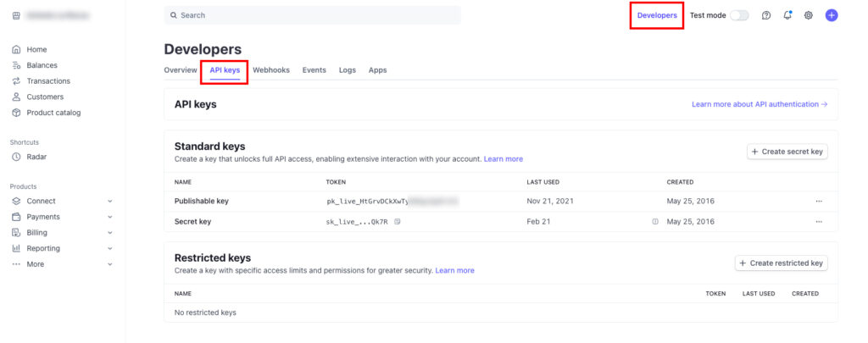This screenshot has width=868, height=343.
Task: Click the Publishable key name
Action: (x=202, y=202)
